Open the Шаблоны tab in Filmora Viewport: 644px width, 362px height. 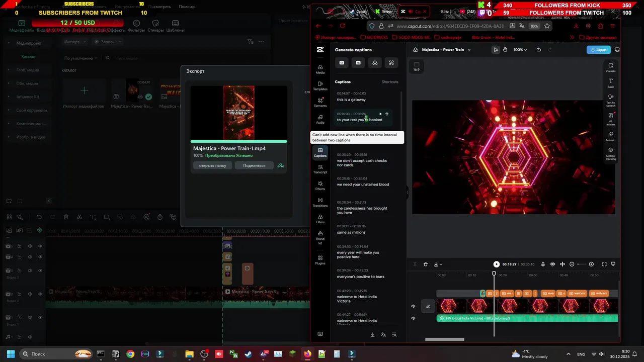[175, 26]
